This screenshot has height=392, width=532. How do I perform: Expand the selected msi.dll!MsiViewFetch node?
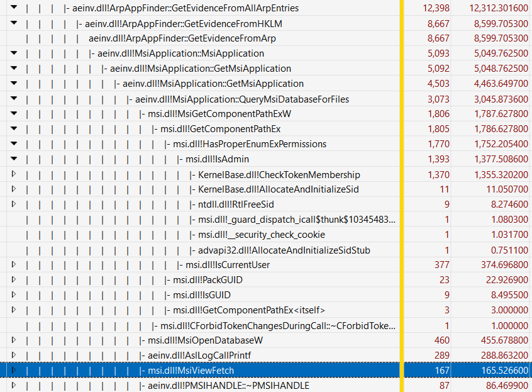[14, 371]
